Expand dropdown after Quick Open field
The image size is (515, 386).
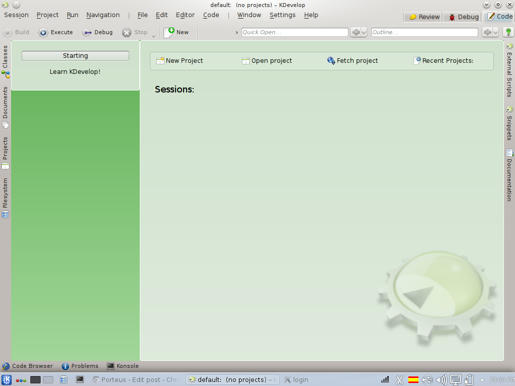(359, 32)
